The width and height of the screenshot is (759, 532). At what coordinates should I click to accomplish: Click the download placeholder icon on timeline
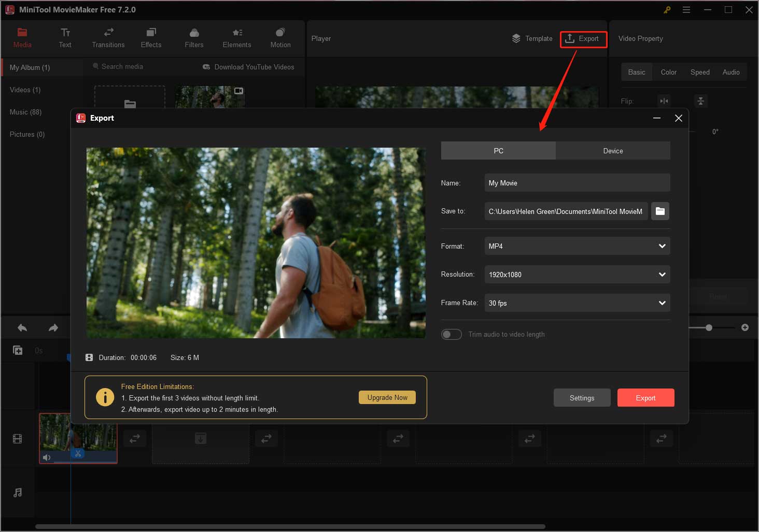click(201, 438)
